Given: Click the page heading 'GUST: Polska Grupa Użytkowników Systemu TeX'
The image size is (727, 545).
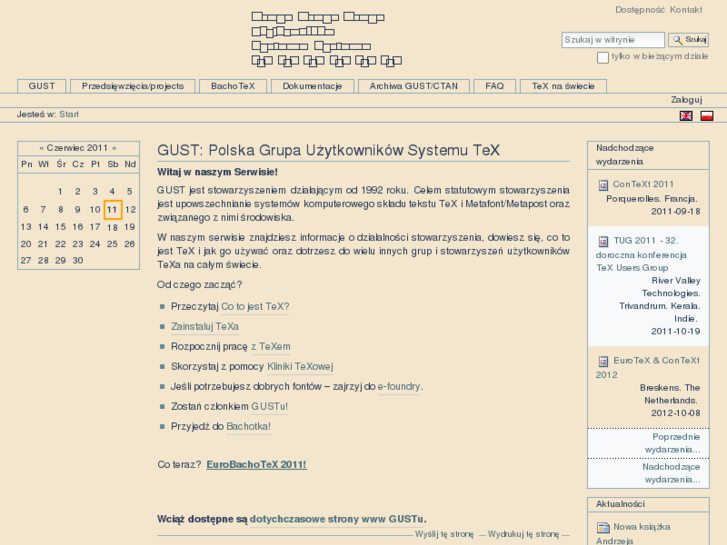Looking at the screenshot, I should 328,150.
